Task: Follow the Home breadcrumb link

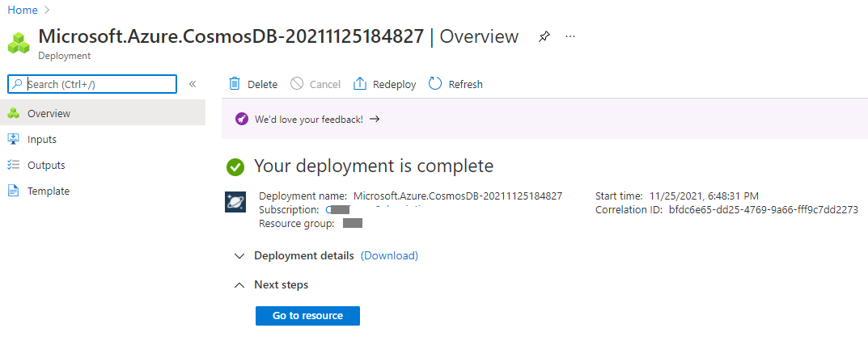Action: [23, 10]
